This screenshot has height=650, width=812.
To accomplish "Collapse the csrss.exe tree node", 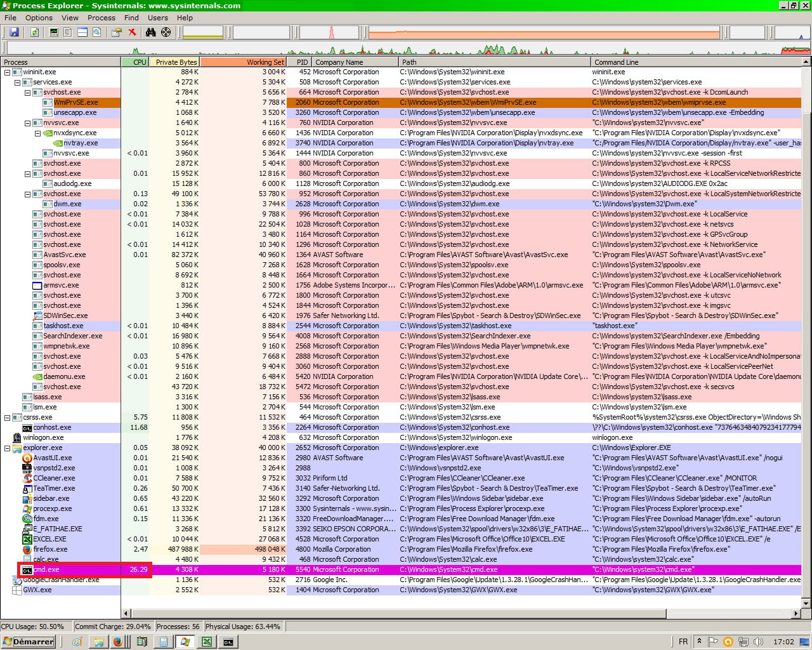I will click(8, 418).
